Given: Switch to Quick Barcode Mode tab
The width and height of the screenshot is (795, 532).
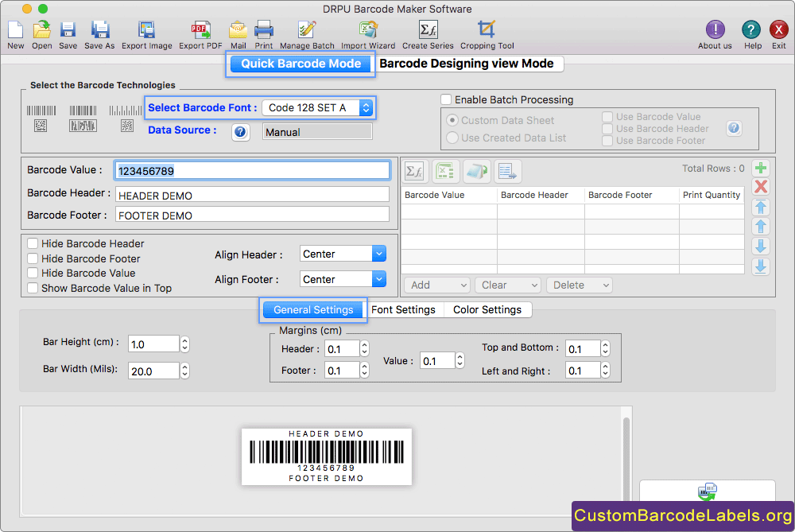Looking at the screenshot, I should tap(301, 64).
